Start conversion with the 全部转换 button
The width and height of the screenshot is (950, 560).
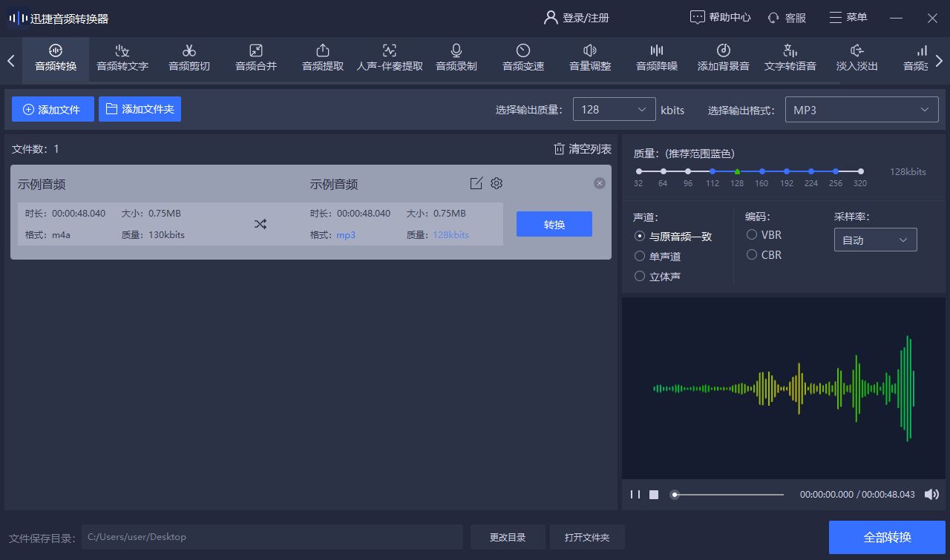tap(887, 537)
